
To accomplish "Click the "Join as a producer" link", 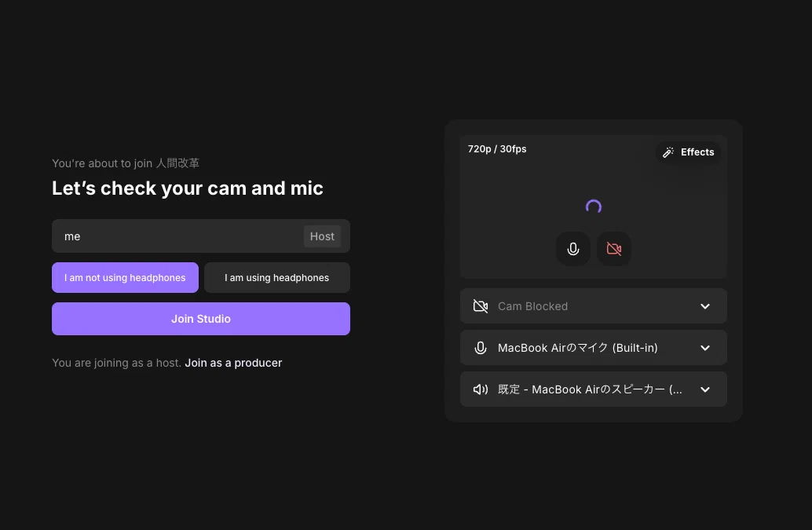I will pyautogui.click(x=233, y=363).
